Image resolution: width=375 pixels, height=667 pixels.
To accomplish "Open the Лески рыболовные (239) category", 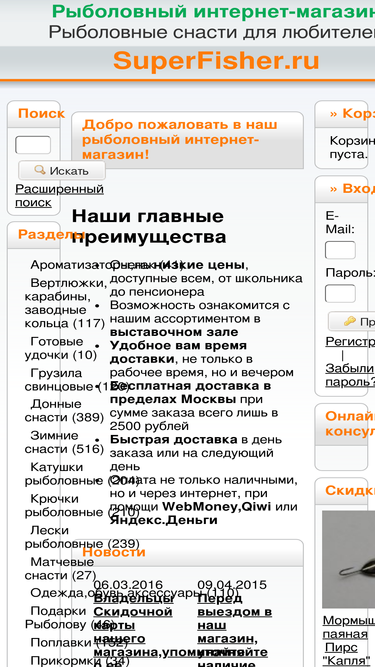I will coord(82,537).
